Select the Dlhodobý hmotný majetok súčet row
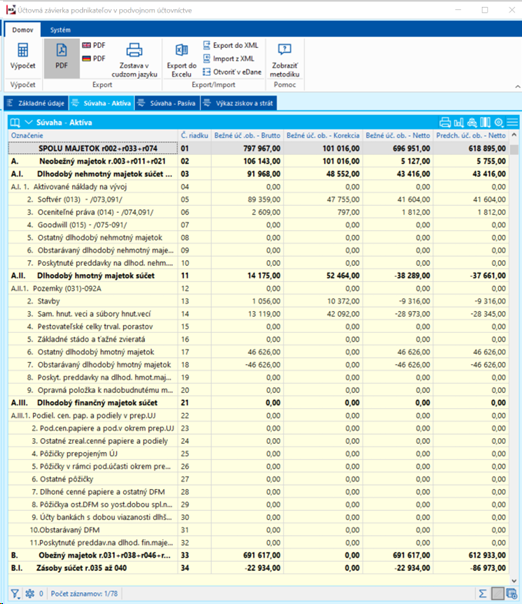 [x=258, y=275]
